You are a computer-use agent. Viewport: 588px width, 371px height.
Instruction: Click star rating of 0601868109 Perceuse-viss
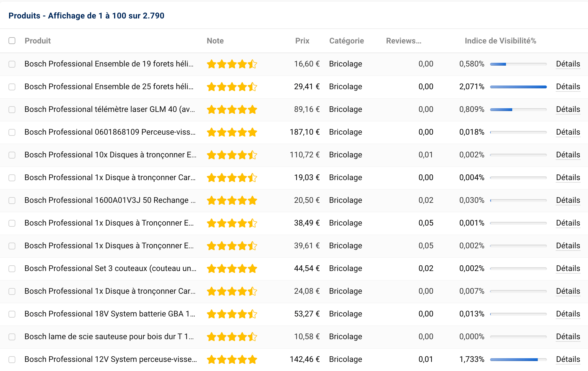click(x=232, y=132)
